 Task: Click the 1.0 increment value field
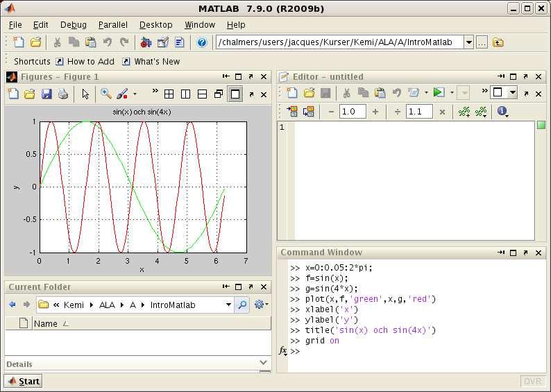click(x=353, y=112)
